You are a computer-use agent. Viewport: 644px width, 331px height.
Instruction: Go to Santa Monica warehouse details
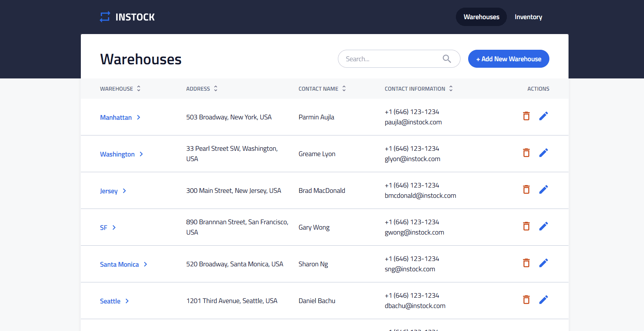click(119, 264)
